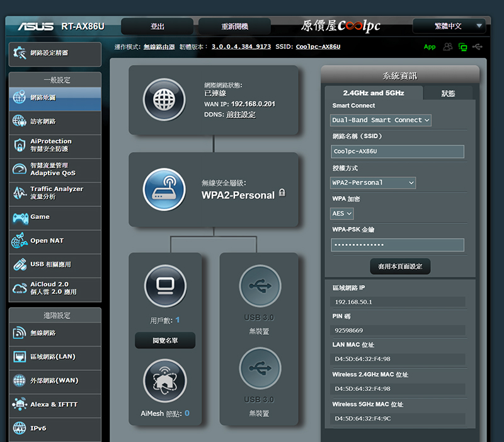This screenshot has width=504, height=442.
Task: Open Adaptive QoS gauge icon
Action: pyautogui.click(x=20, y=169)
